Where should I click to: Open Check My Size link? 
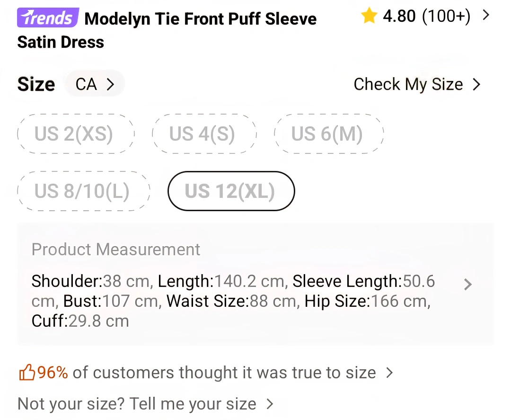point(408,85)
